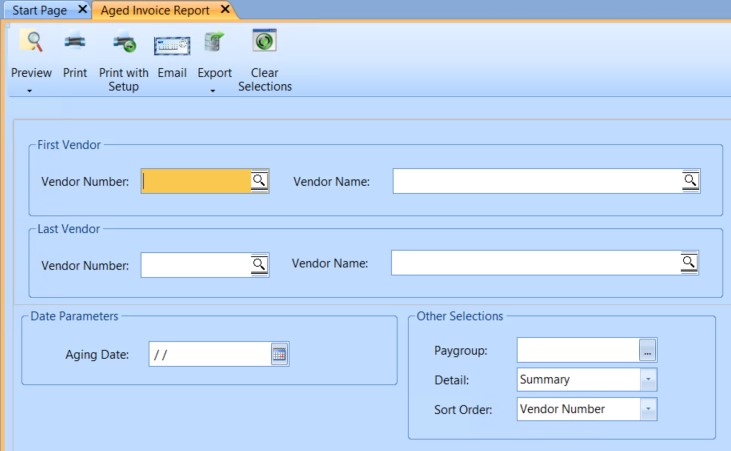Open First Vendor name lookup magnifier
The image size is (731, 451).
(690, 180)
